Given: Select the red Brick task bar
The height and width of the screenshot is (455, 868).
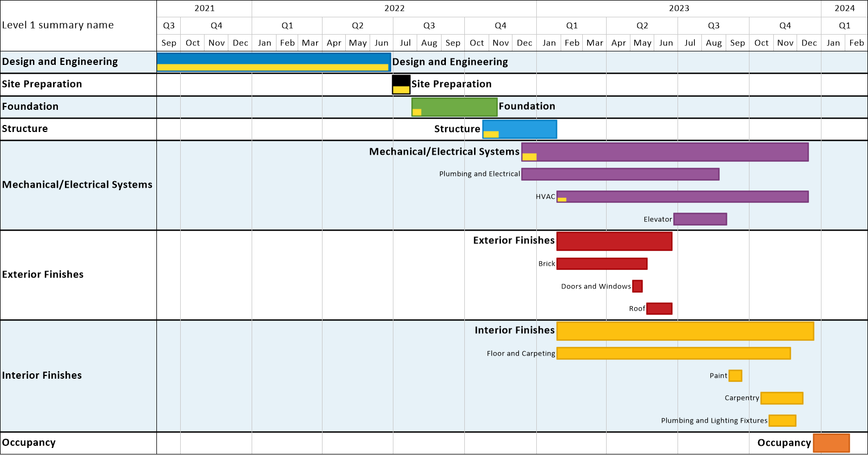Looking at the screenshot, I should point(602,263).
